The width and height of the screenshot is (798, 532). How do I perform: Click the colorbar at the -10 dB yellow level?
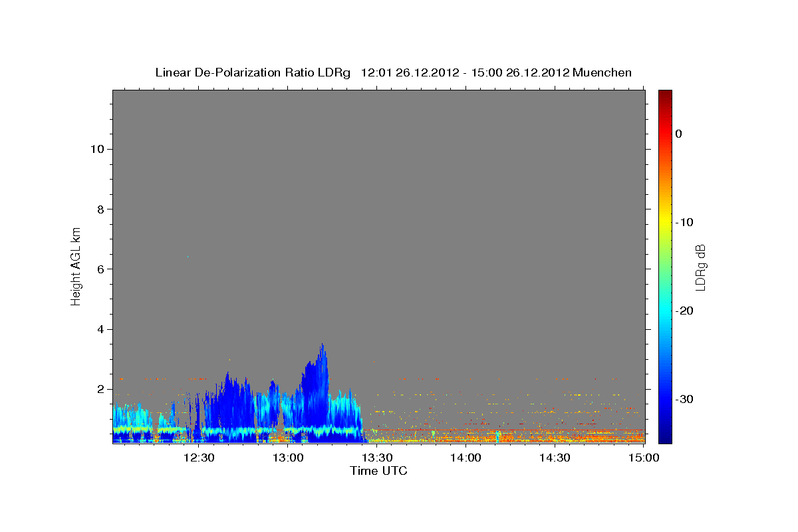(x=665, y=222)
